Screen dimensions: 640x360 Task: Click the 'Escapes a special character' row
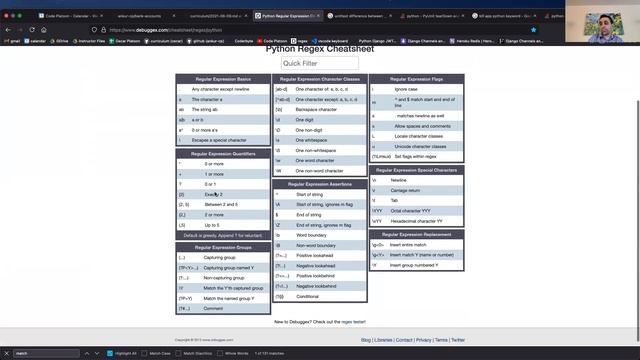223,140
